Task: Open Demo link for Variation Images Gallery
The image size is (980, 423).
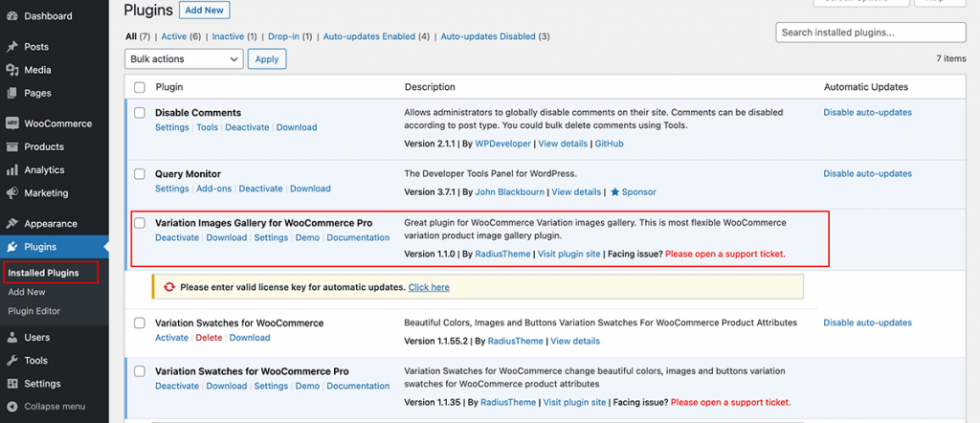Action: click(307, 238)
